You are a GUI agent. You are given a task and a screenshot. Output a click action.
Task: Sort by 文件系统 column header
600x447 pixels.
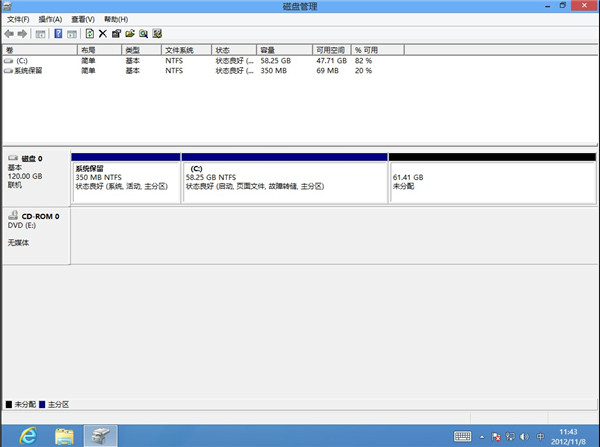tap(179, 49)
